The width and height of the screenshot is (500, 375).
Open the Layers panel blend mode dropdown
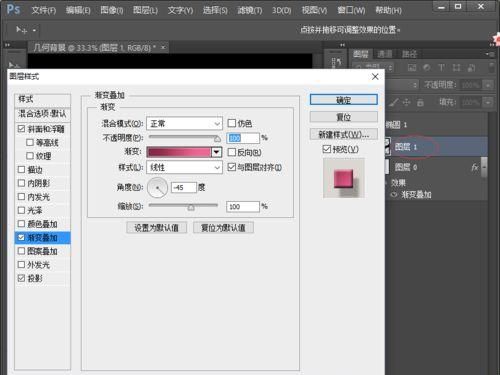[x=401, y=85]
